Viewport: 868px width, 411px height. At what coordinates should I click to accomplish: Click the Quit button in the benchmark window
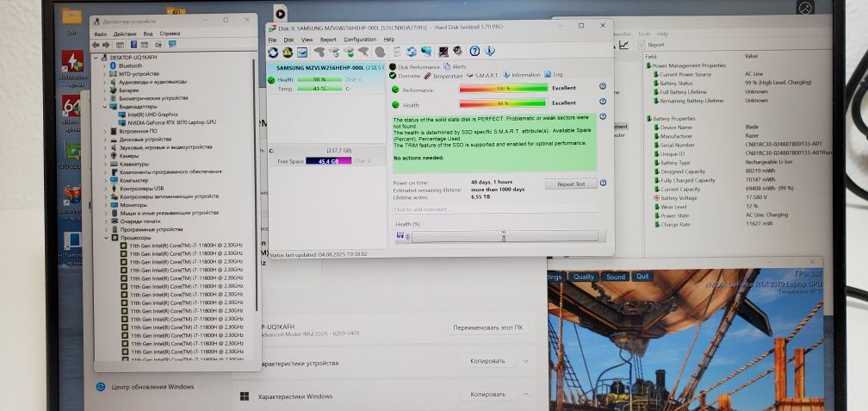[642, 277]
